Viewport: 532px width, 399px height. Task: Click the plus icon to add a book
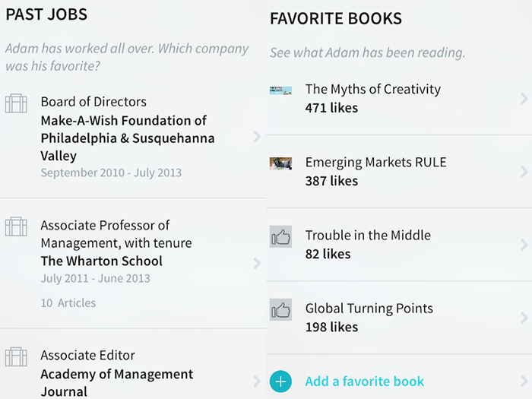[x=280, y=382]
